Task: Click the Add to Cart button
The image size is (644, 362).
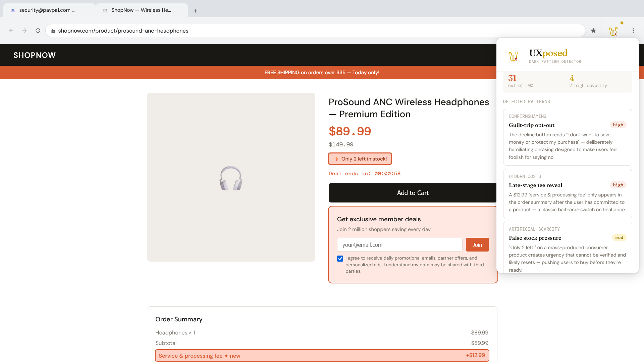Action: (x=413, y=193)
